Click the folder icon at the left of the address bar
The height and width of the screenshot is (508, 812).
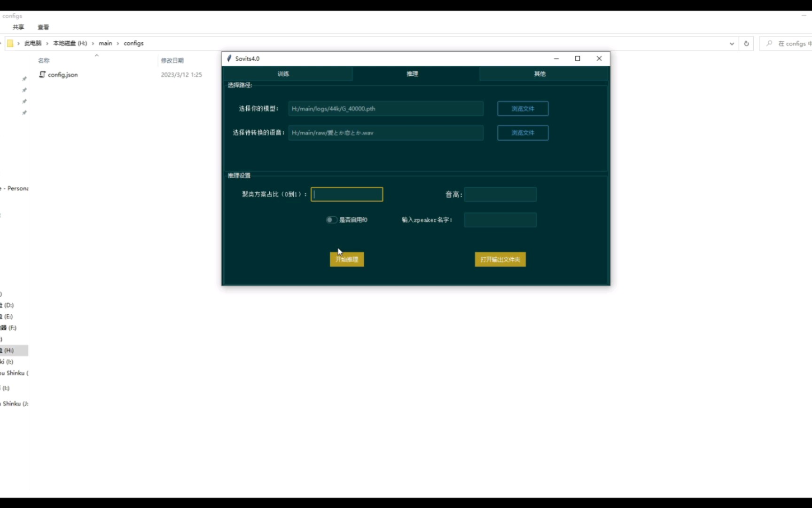click(x=10, y=43)
